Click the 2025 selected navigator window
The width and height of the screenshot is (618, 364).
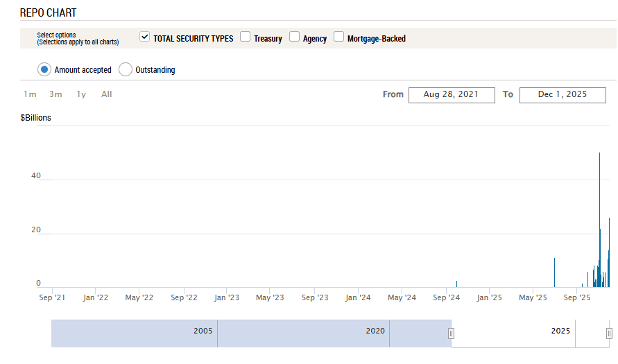click(527, 333)
